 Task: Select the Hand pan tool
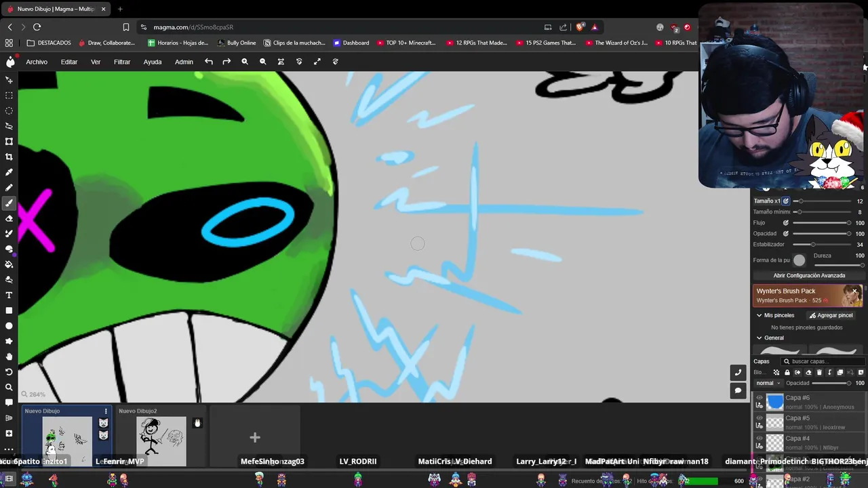click(9, 357)
